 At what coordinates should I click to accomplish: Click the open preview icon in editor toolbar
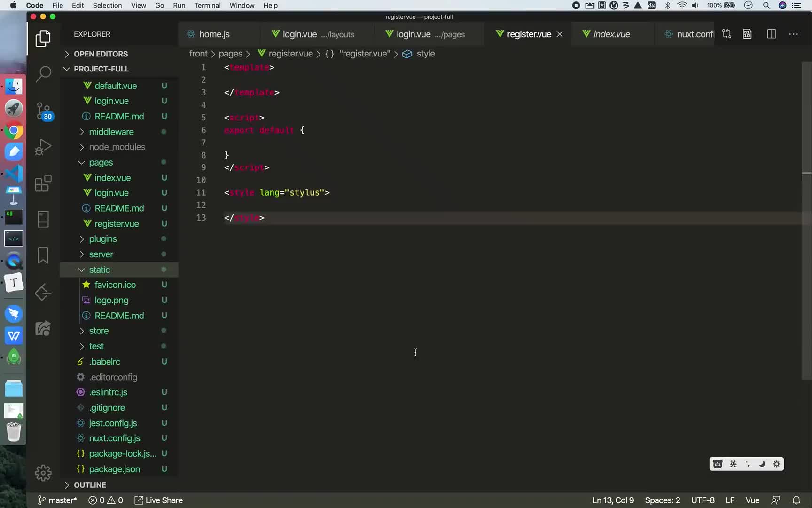747,34
